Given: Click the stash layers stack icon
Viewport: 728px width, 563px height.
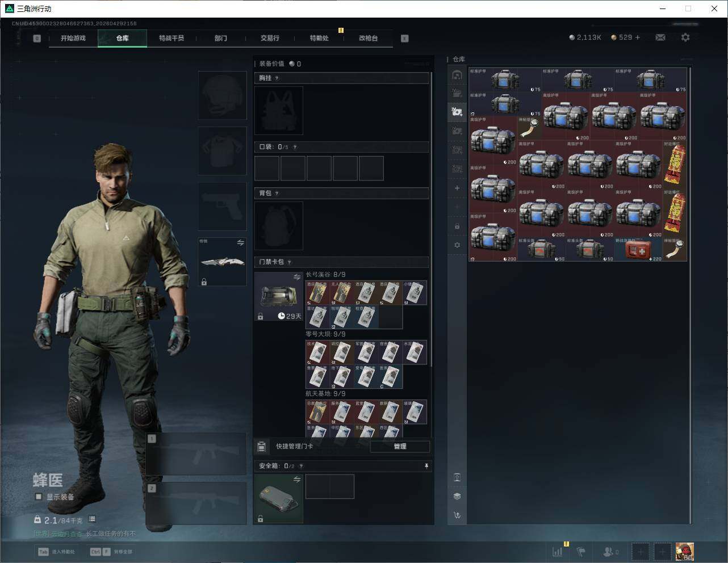Looking at the screenshot, I should pos(457,496).
